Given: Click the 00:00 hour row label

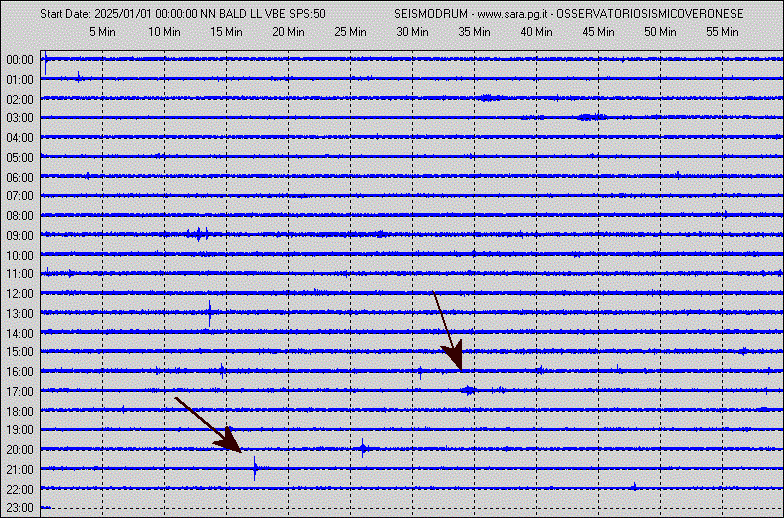Looking at the screenshot, I should click(20, 60).
